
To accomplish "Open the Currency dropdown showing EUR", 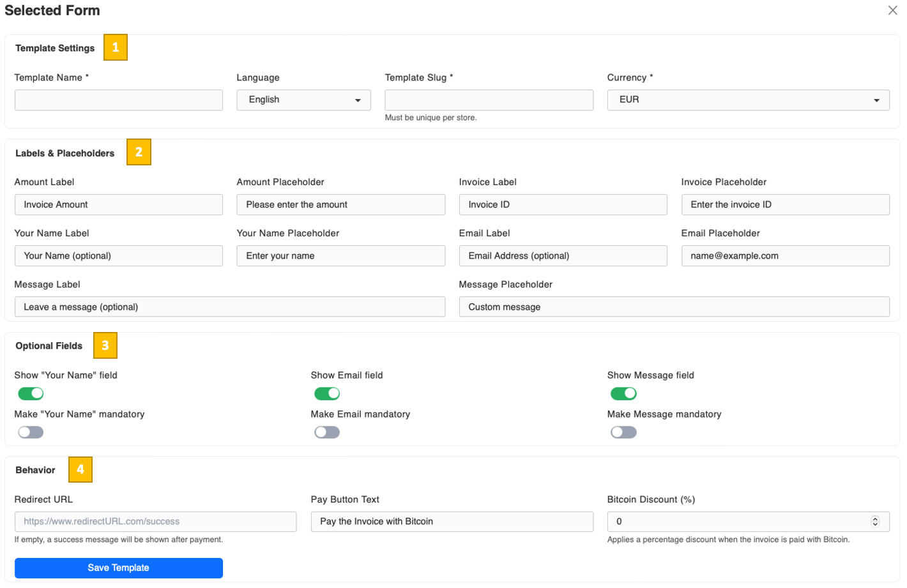I will [748, 100].
